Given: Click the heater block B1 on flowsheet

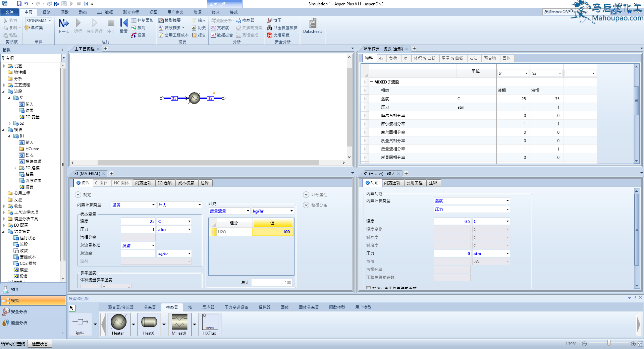Looking at the screenshot, I should pyautogui.click(x=194, y=98).
